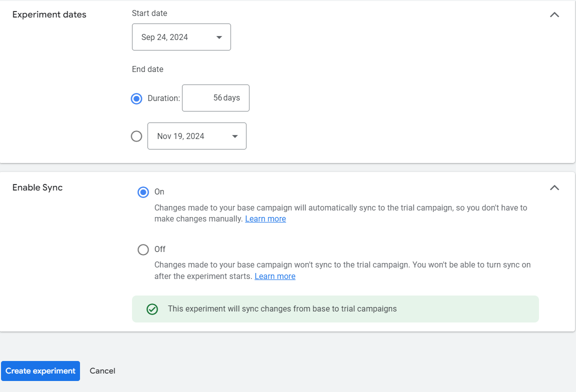Click the Nov 19, 2024 dropdown arrow
This screenshot has width=576, height=392.
coord(234,136)
